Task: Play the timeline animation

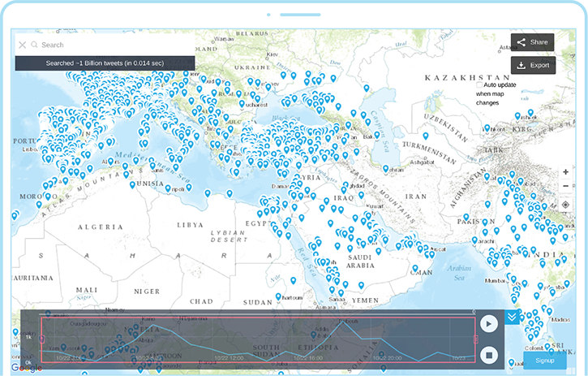Action: click(x=488, y=324)
